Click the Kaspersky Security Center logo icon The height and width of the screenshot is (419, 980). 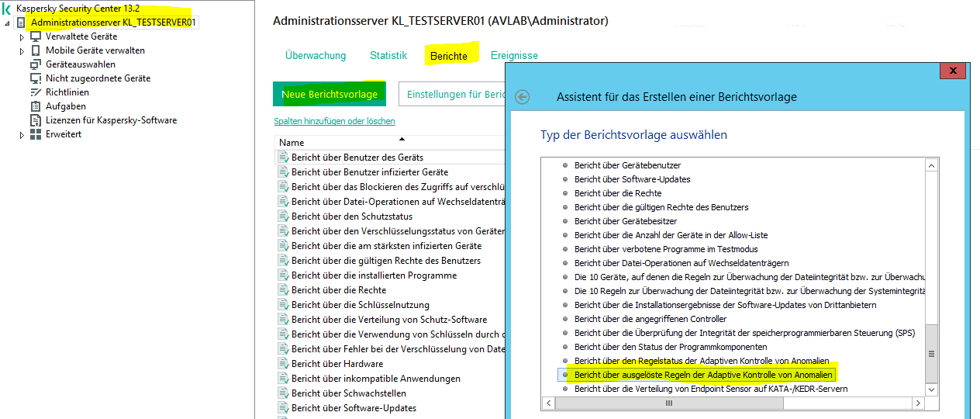(x=7, y=9)
